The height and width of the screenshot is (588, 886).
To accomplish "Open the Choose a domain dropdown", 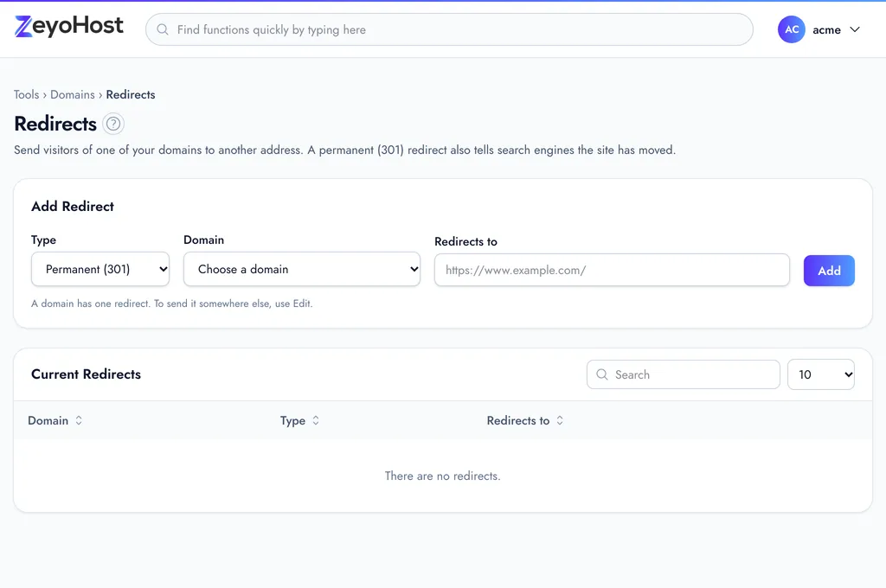I will point(302,269).
